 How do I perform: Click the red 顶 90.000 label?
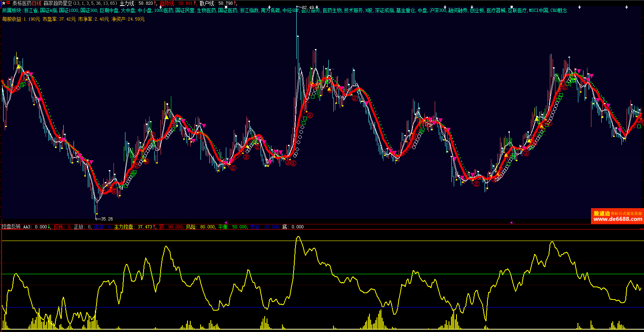171,227
